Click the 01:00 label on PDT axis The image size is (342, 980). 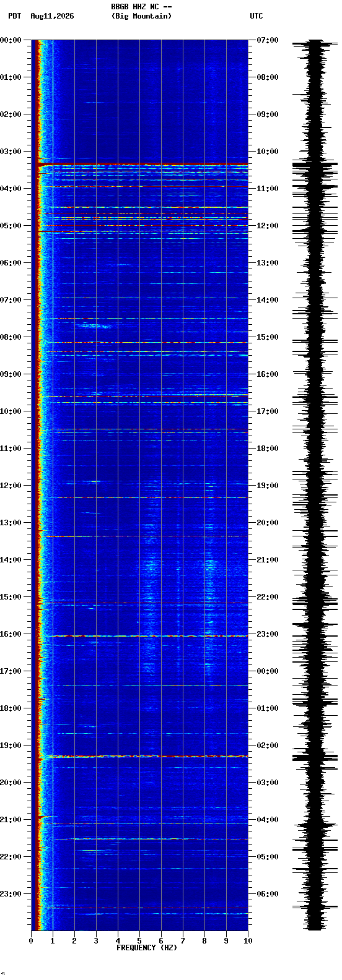click(x=11, y=77)
